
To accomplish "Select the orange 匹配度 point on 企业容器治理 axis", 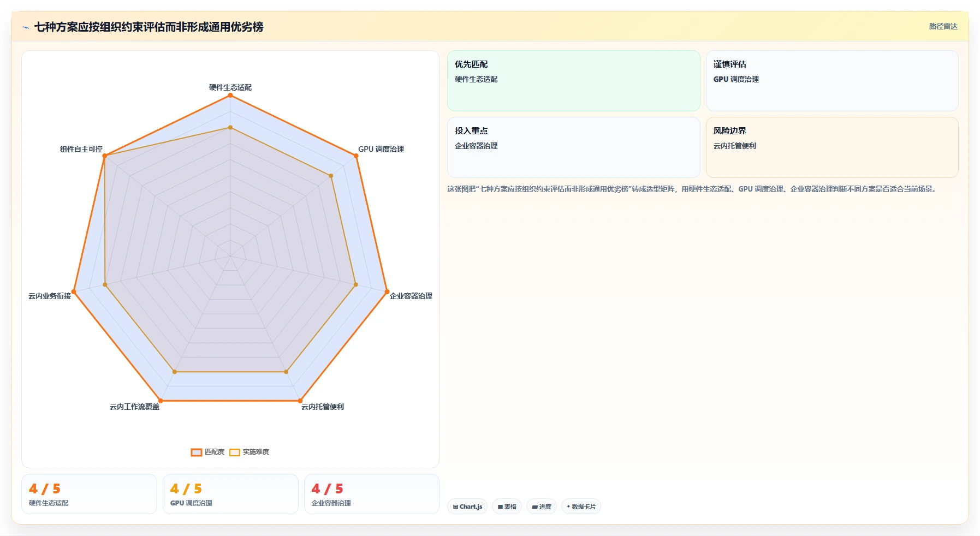I will (x=387, y=291).
